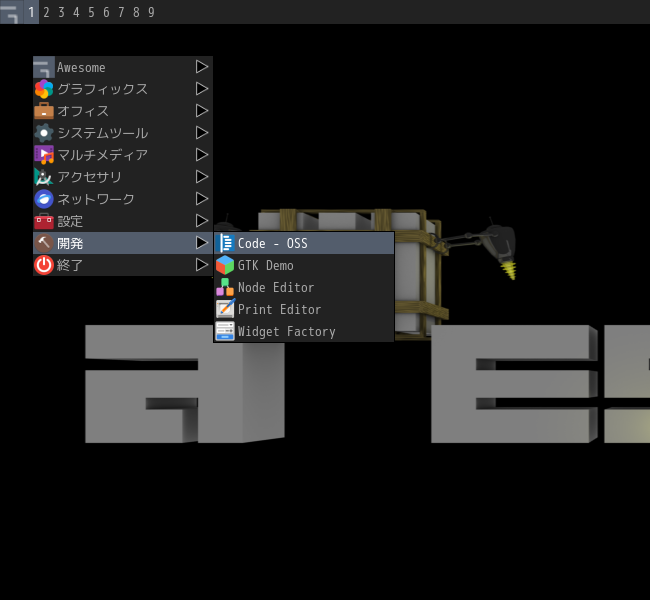
Task: Expand the システムツール submenu arrow
Action: [202, 133]
